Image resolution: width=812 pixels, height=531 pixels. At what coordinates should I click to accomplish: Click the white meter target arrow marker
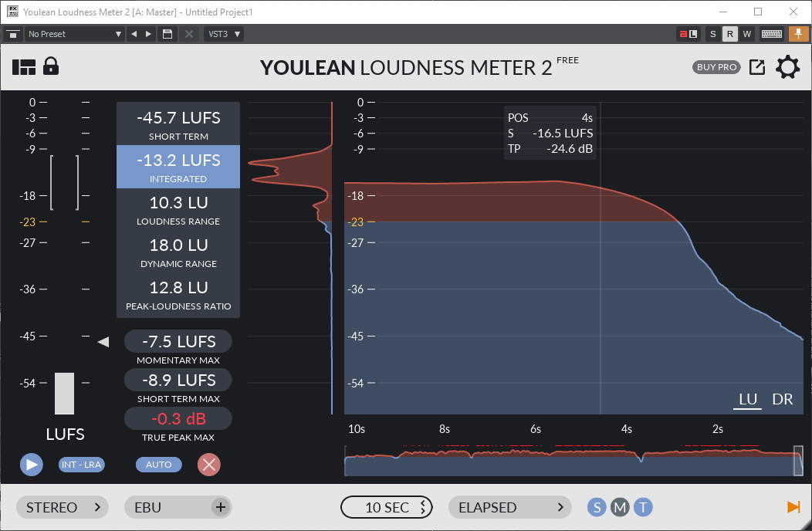pyautogui.click(x=103, y=342)
